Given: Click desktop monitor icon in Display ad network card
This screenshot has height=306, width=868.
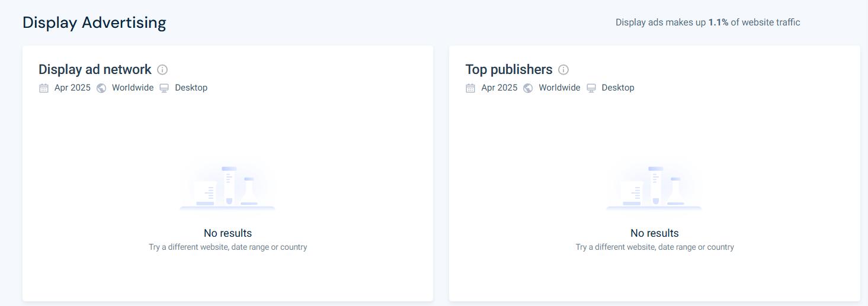Looking at the screenshot, I should (164, 88).
